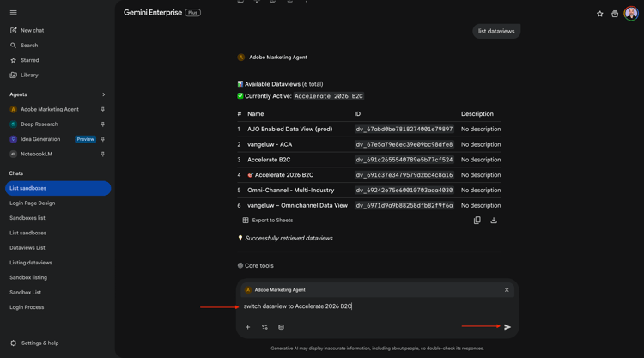The width and height of the screenshot is (644, 358).
Task: Download the dataviews table
Action: tap(494, 221)
